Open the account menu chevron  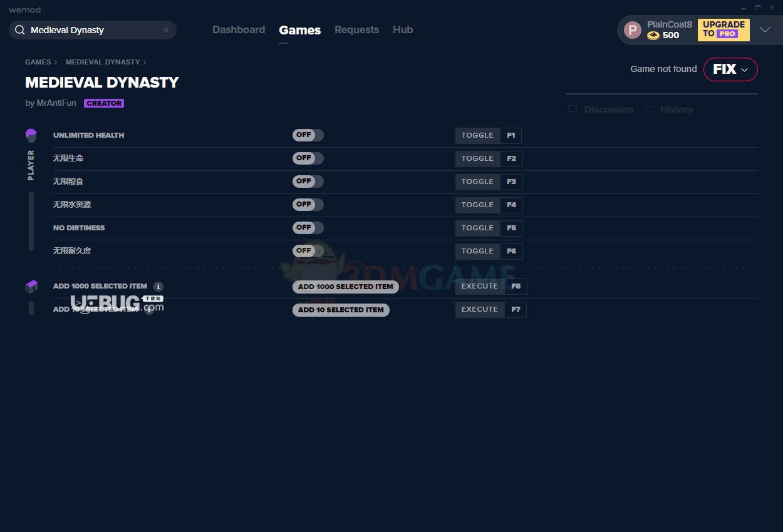[765, 30]
